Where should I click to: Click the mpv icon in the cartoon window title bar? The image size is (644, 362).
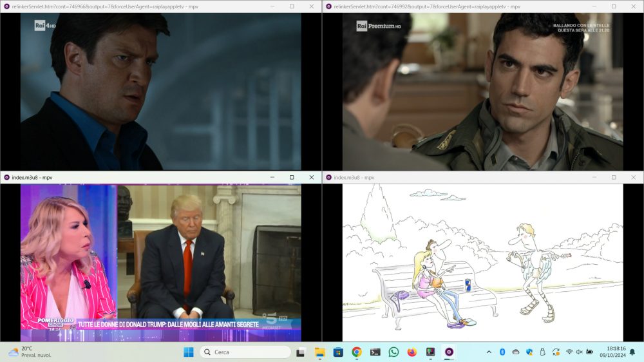point(328,178)
